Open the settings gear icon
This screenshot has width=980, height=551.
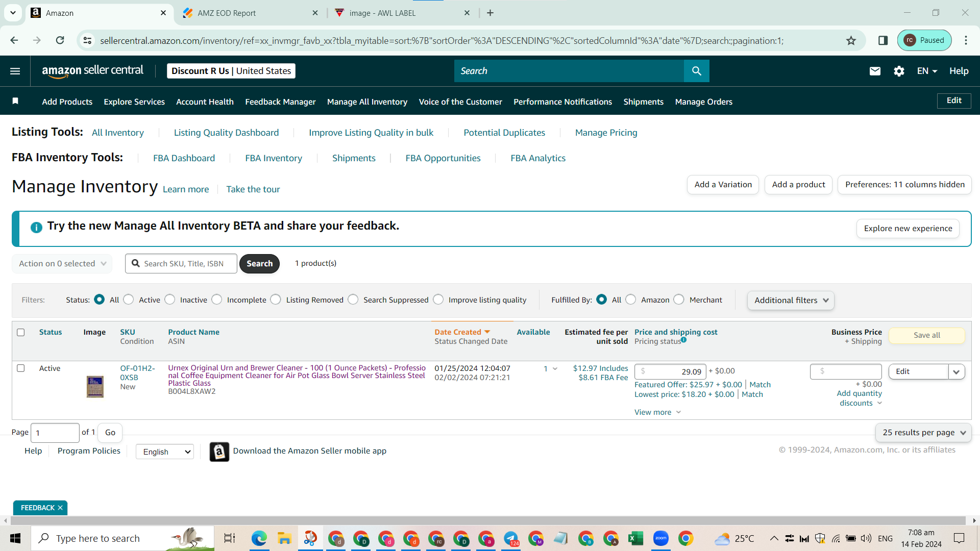coord(899,71)
